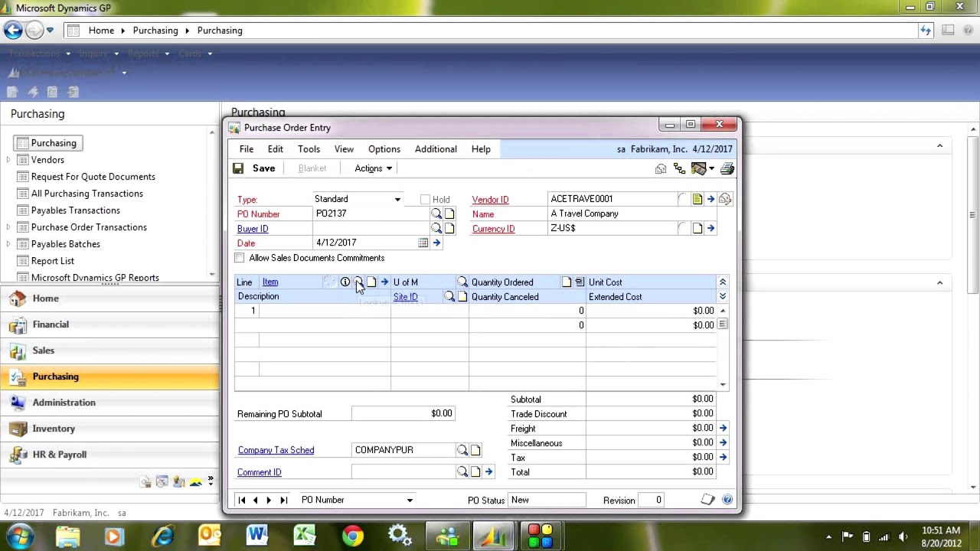The image size is (980, 551).
Task: Click the Save button
Action: pyautogui.click(x=254, y=168)
